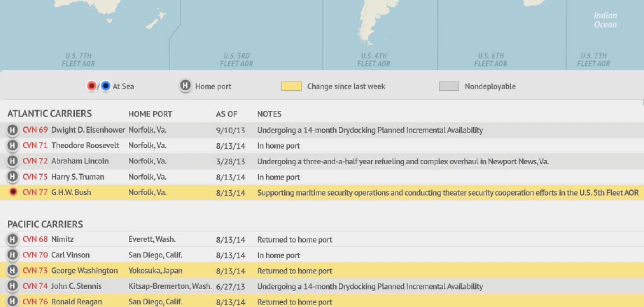Click the Dwight D. Eisenhower carrier name
This screenshot has height=307, width=644.
click(x=88, y=130)
